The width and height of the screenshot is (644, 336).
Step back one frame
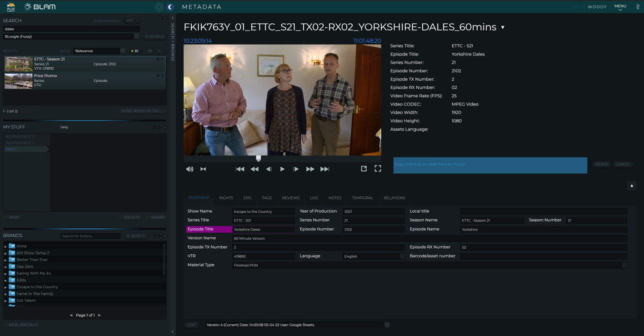tap(269, 169)
